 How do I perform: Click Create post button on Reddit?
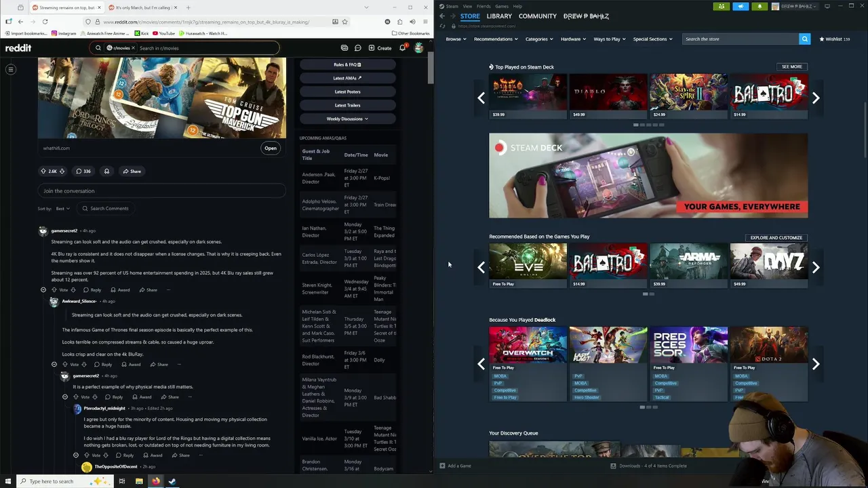click(380, 48)
